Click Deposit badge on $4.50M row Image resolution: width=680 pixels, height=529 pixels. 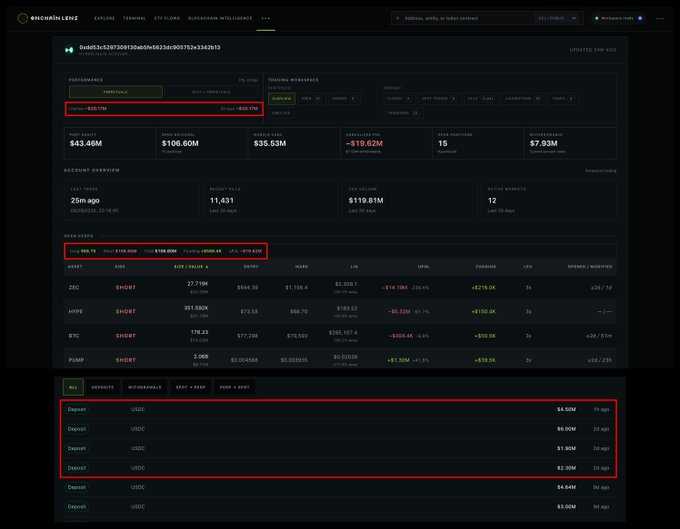77,409
